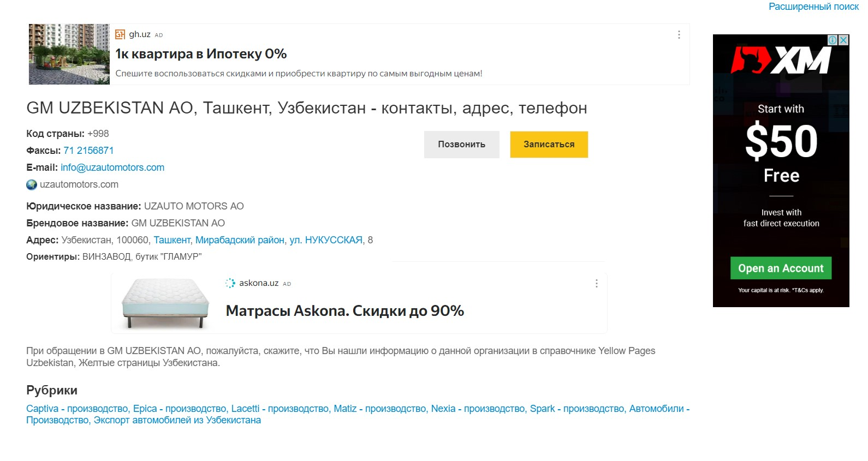
Task: Click the gh.uz ad favicon icon
Action: pos(120,34)
